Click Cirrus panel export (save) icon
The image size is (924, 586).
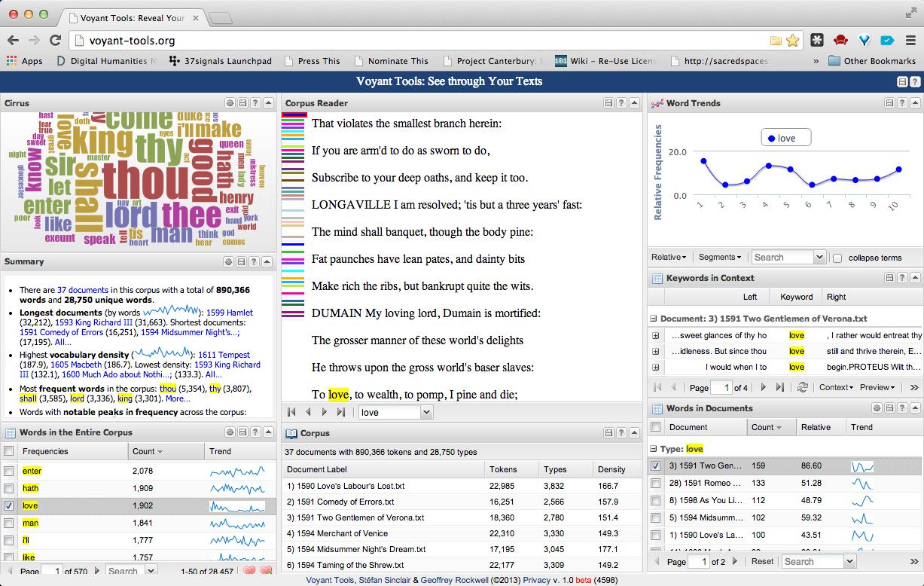tap(242, 103)
